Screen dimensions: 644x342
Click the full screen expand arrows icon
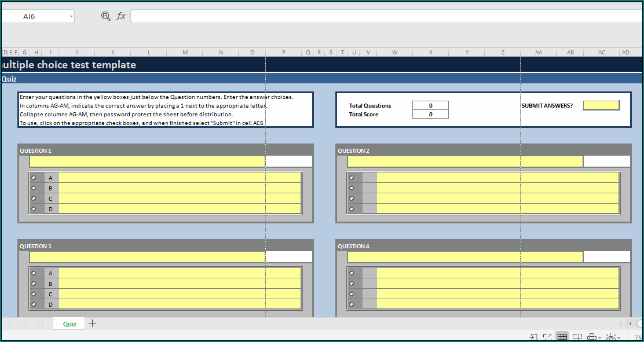tap(547, 337)
